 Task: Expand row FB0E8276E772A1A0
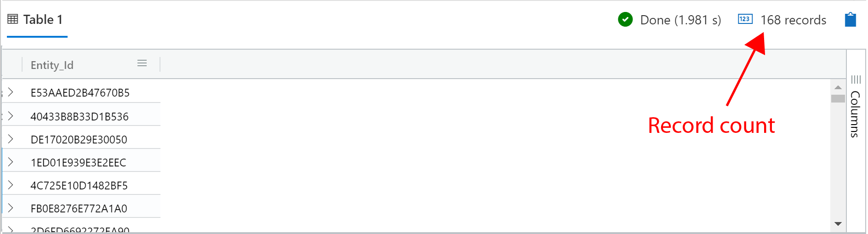point(11,208)
